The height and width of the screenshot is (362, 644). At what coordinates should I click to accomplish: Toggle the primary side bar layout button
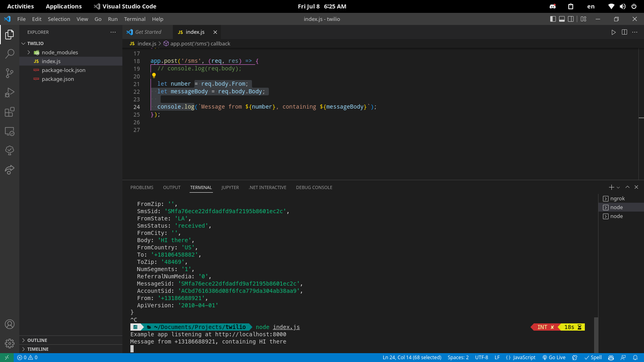pyautogui.click(x=553, y=19)
